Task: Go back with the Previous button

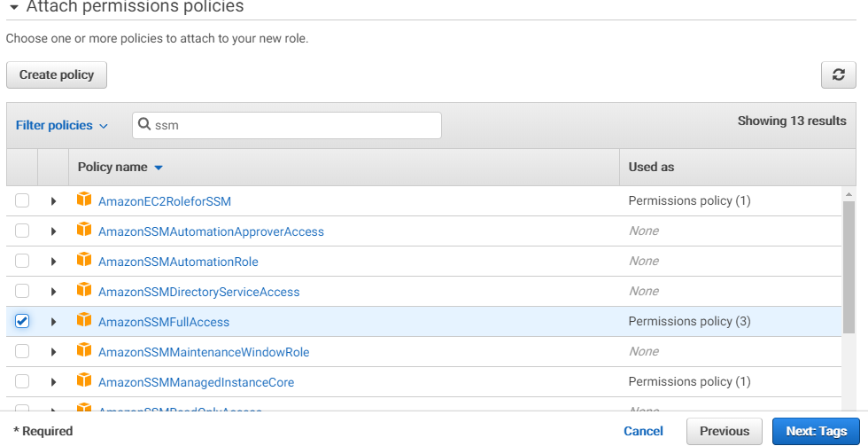Action: [725, 431]
